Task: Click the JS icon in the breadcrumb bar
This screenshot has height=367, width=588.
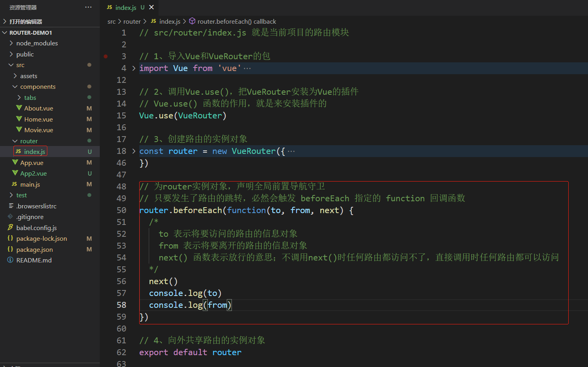Action: click(x=153, y=21)
